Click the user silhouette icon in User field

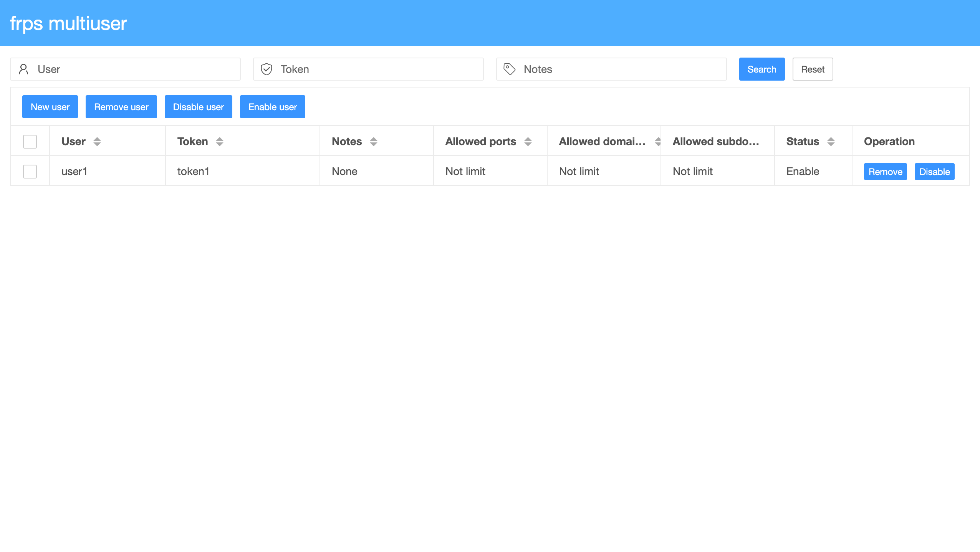(x=24, y=69)
